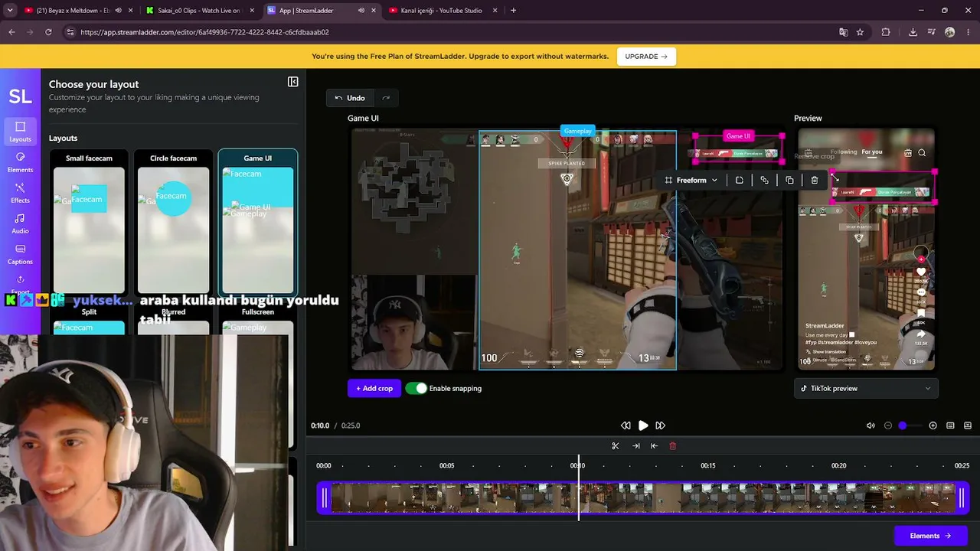Open a new browser tab

[513, 11]
